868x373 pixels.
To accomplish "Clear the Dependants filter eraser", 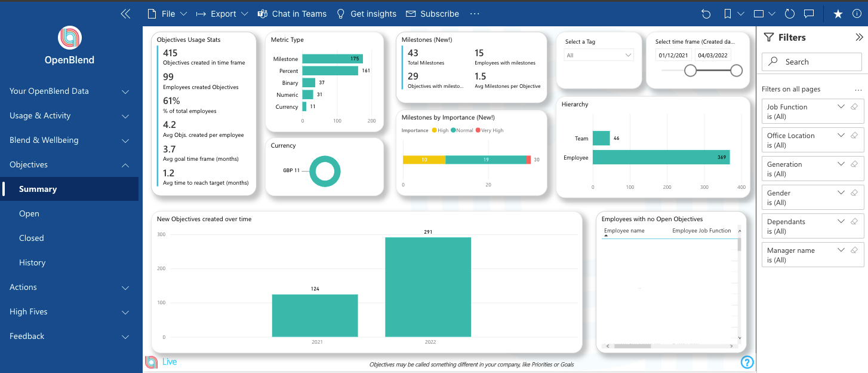I will [854, 222].
